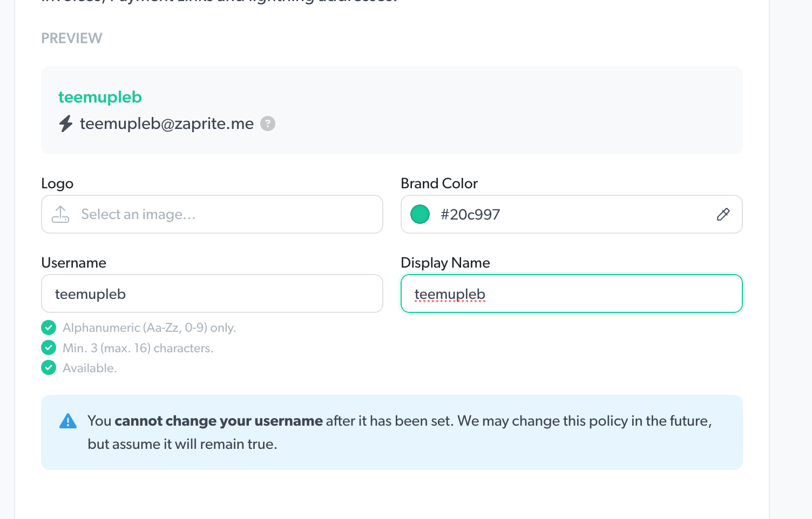
Task: Click the green check beside Min. 3 characters
Action: pos(49,348)
